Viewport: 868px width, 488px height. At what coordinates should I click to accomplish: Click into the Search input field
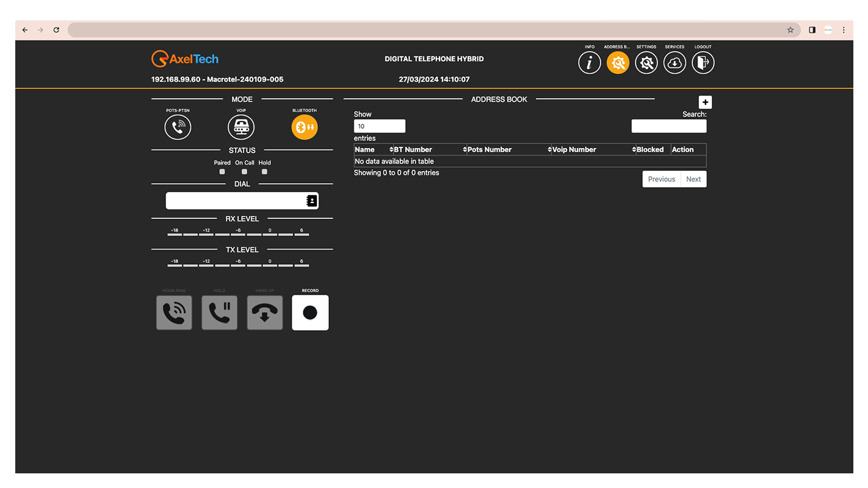pos(668,126)
